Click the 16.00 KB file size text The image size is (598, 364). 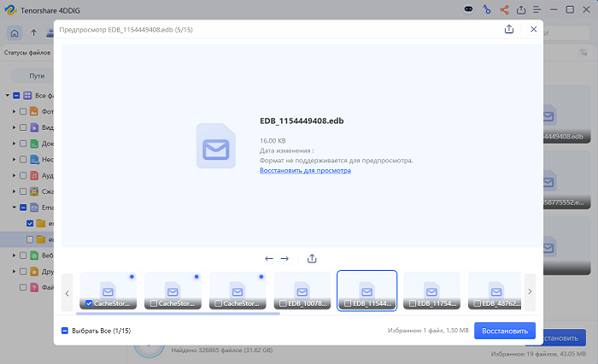pos(273,141)
